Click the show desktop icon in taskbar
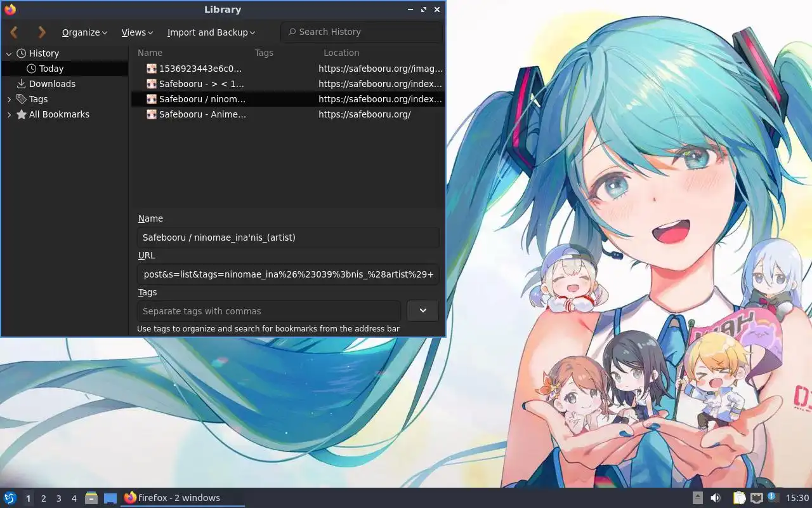Viewport: 812px width, 508px height. click(110, 498)
